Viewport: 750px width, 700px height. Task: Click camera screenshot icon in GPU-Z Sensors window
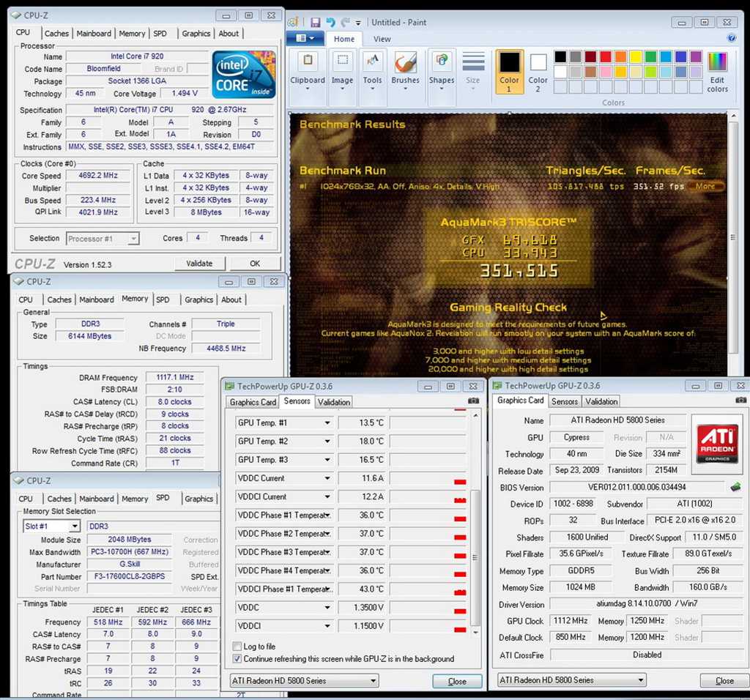point(473,401)
